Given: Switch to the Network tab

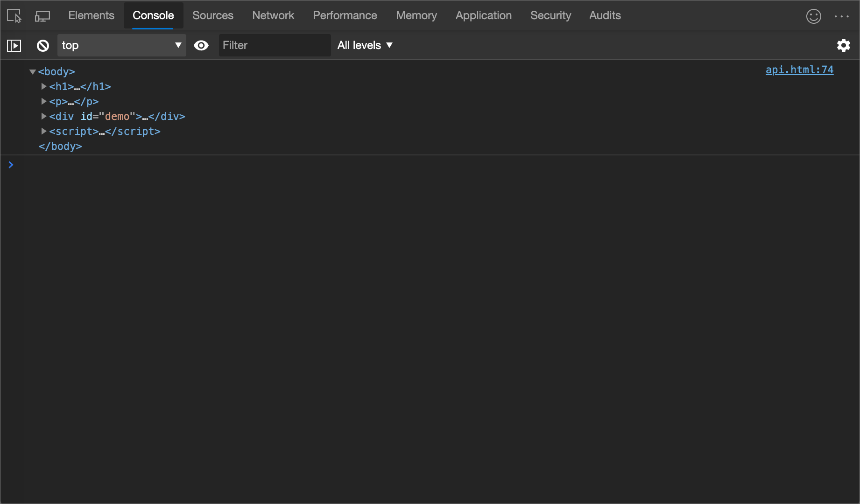Looking at the screenshot, I should [273, 15].
